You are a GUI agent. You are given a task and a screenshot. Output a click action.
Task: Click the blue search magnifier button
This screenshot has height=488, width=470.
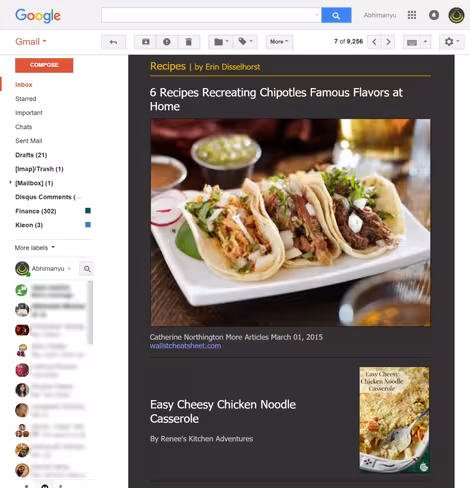click(336, 15)
